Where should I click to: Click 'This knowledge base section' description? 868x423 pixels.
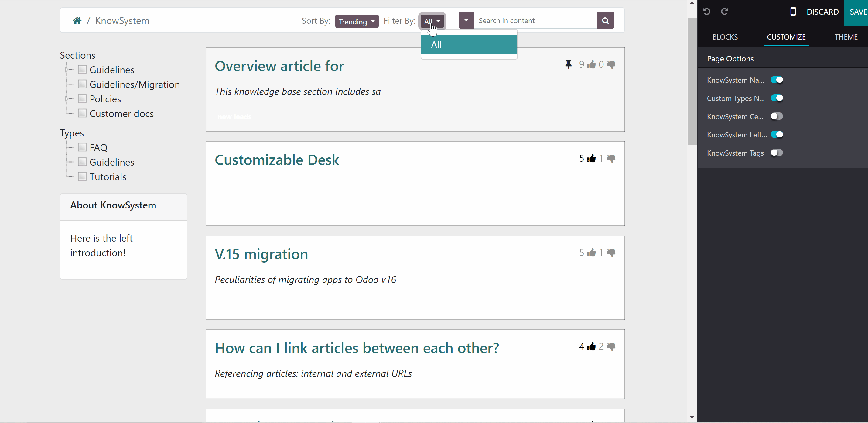click(x=298, y=91)
